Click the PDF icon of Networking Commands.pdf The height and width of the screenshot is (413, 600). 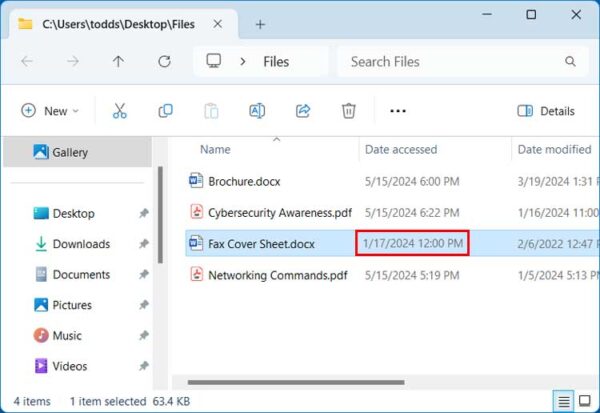click(x=197, y=274)
